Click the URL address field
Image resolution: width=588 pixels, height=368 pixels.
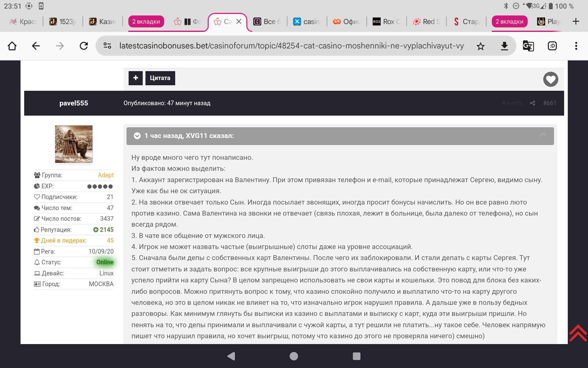click(x=291, y=46)
